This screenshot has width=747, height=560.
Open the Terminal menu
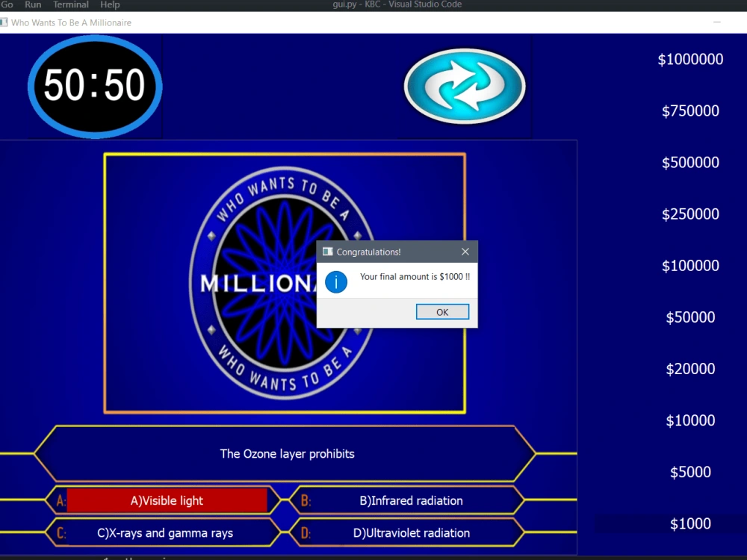pyautogui.click(x=70, y=4)
